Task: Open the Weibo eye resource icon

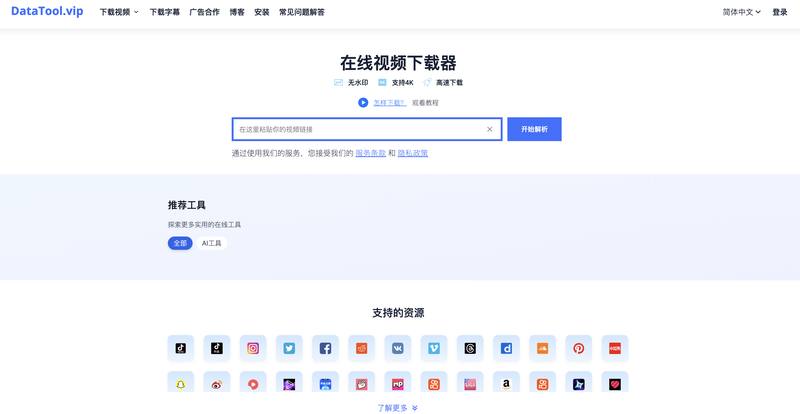Action: [217, 383]
